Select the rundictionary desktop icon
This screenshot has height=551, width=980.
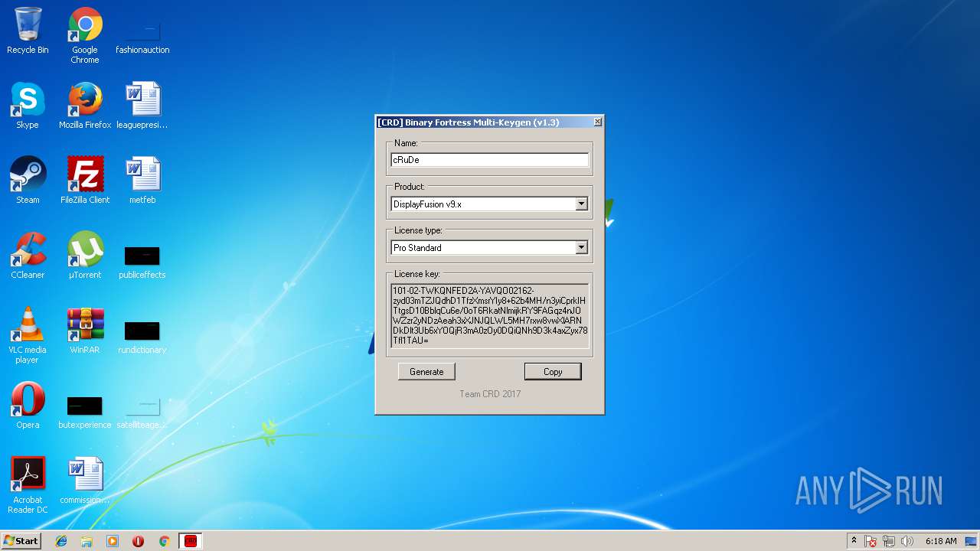click(142, 337)
